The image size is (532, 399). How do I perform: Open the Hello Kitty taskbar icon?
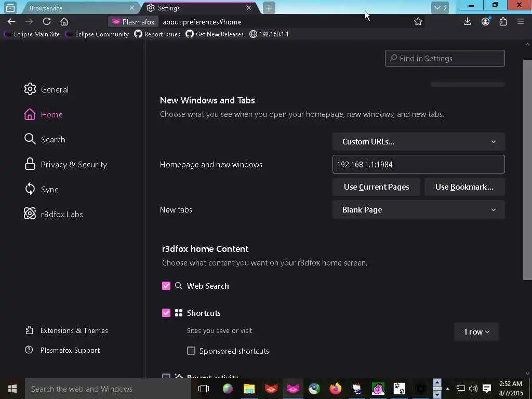(356, 389)
